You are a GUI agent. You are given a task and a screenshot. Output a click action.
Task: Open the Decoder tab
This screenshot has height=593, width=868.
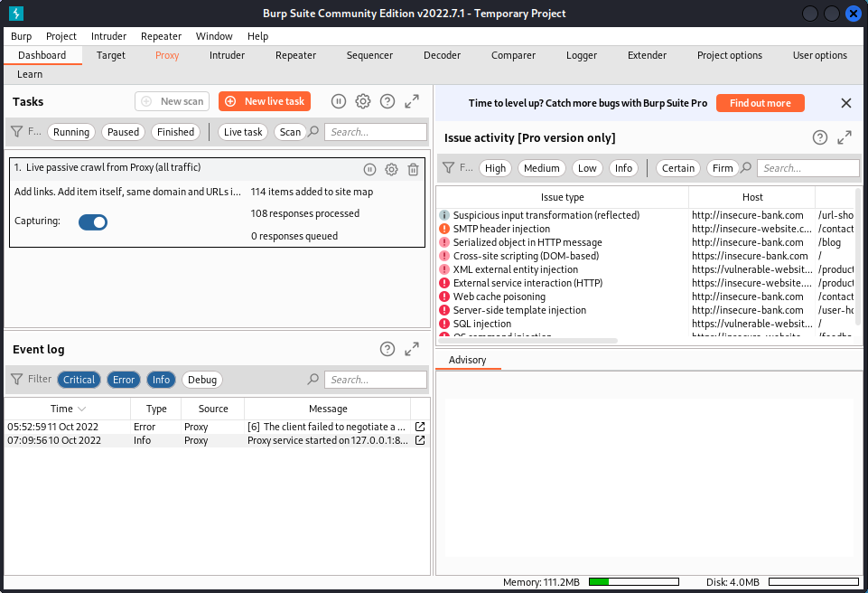pos(442,55)
